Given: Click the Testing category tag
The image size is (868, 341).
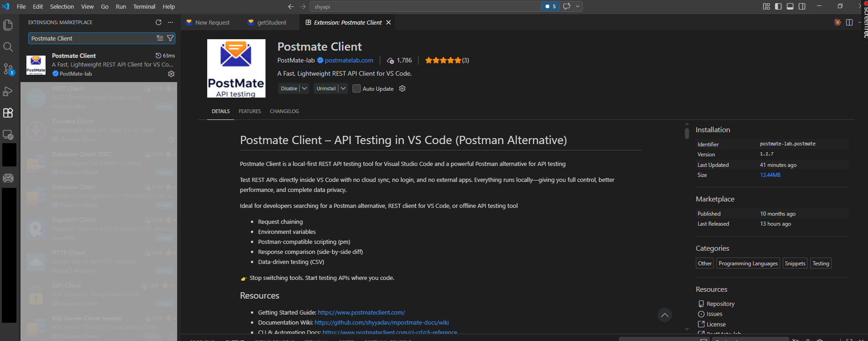Looking at the screenshot, I should 821,263.
